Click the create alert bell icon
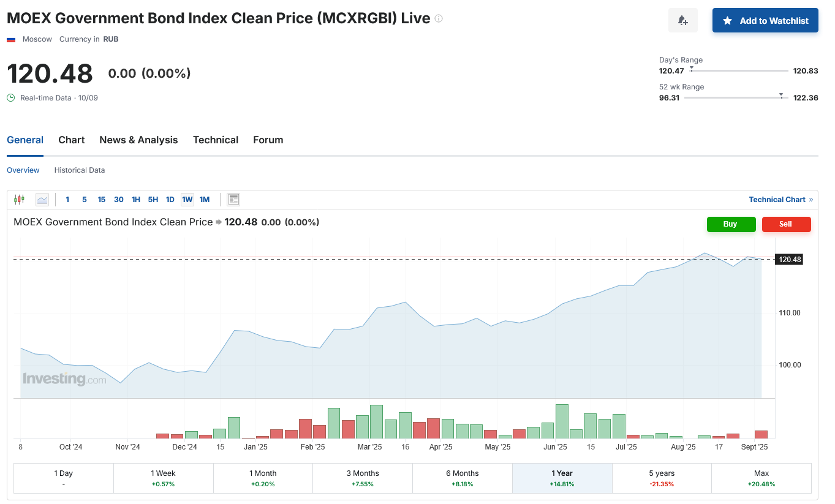Screen dimensions: 835x504 683,21
